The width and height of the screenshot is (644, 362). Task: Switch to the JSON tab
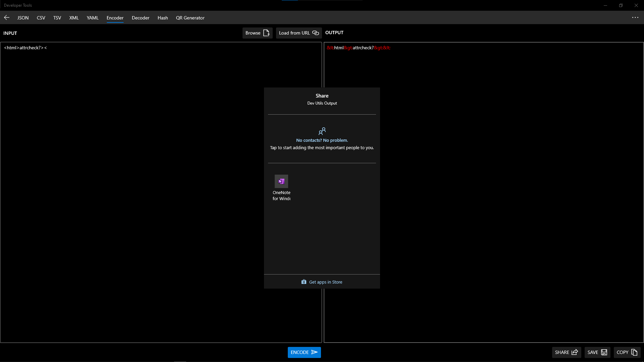[x=23, y=18]
